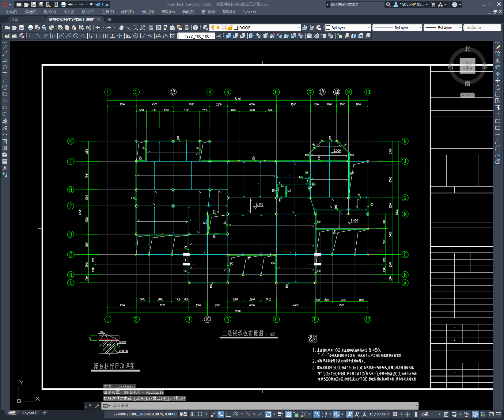This screenshot has height=420, width=504.
Task: Toggle object snap in status bar
Action: pos(268,414)
